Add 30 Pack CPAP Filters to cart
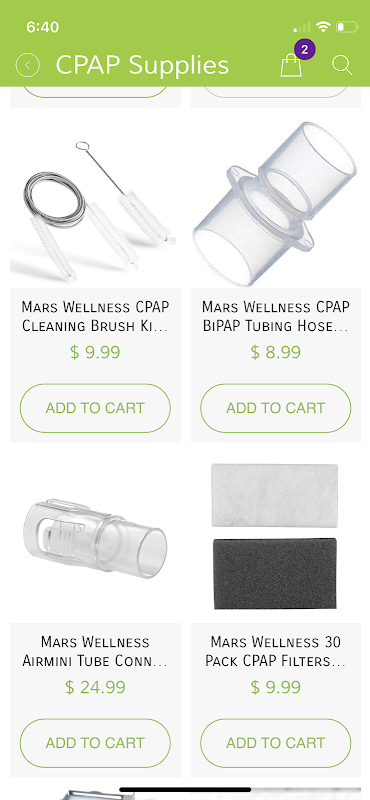 point(276,743)
